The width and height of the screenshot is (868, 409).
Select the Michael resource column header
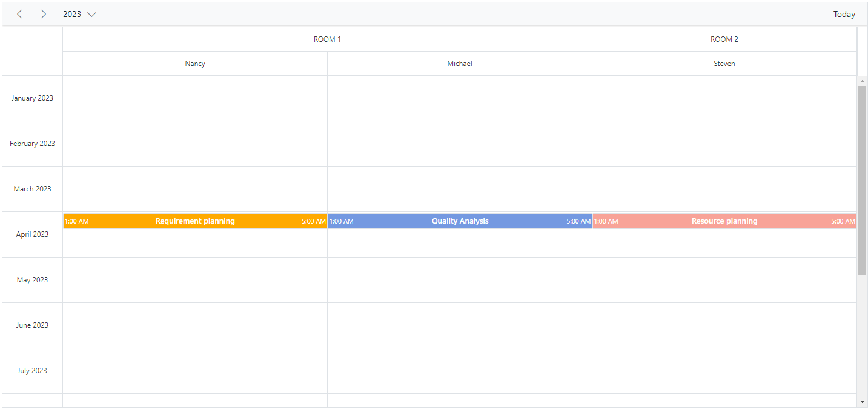[x=460, y=64]
